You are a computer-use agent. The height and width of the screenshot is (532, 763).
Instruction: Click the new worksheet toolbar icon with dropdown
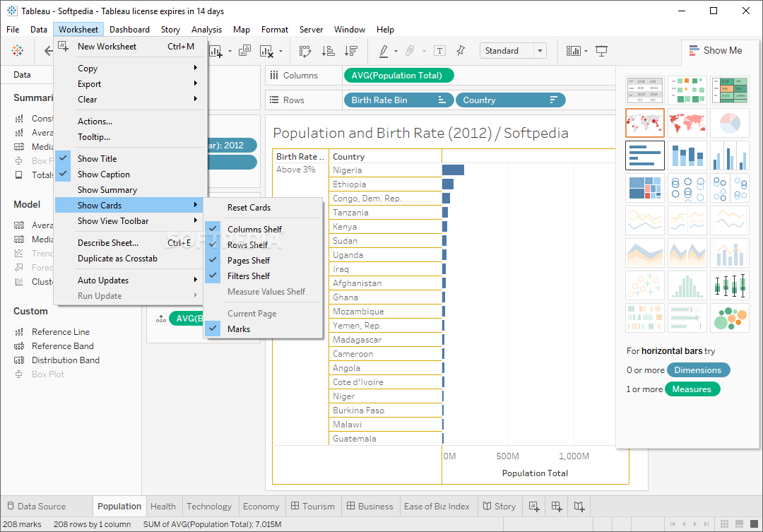215,51
